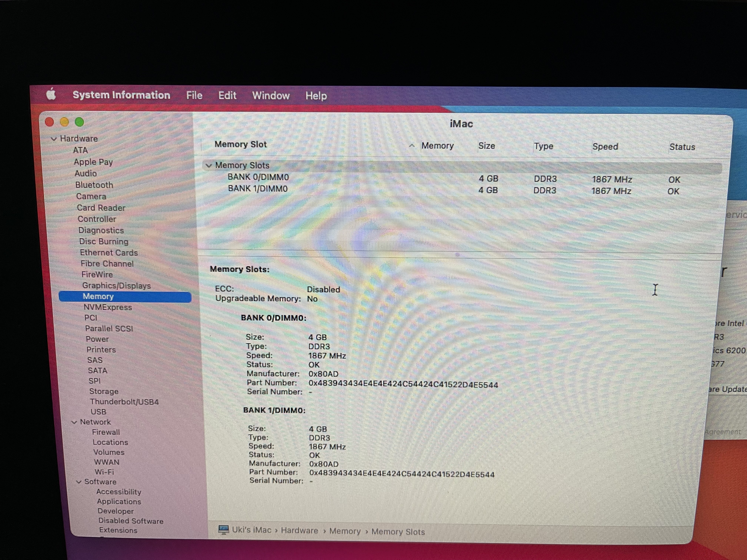The height and width of the screenshot is (560, 747).
Task: Open the Help menu
Action: coord(316,96)
